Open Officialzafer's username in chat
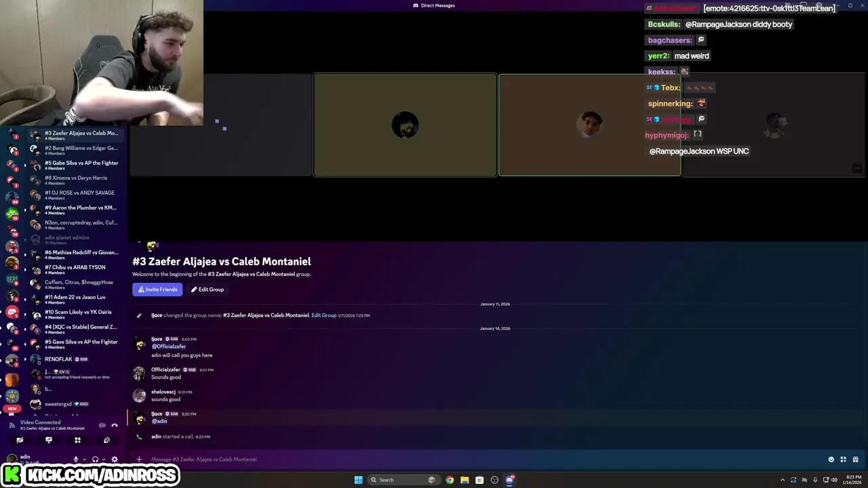Viewport: 868px width, 488px height. point(165,369)
